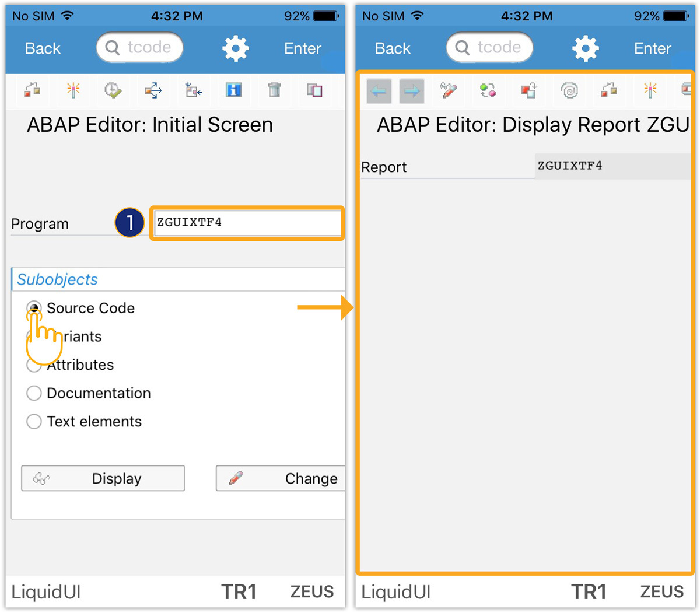Click the Display/Change pencil toolbar icon
700x613 pixels.
point(448,91)
